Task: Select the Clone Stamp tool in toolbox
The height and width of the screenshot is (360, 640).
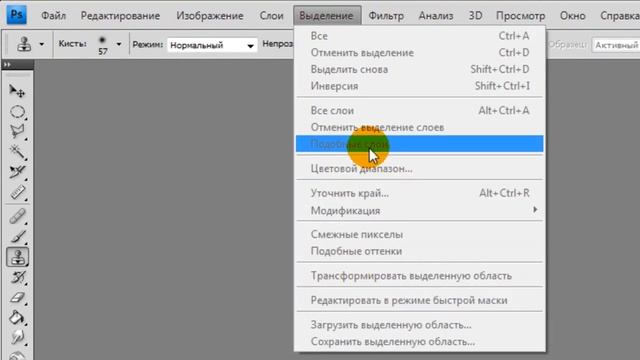Action: tap(17, 257)
